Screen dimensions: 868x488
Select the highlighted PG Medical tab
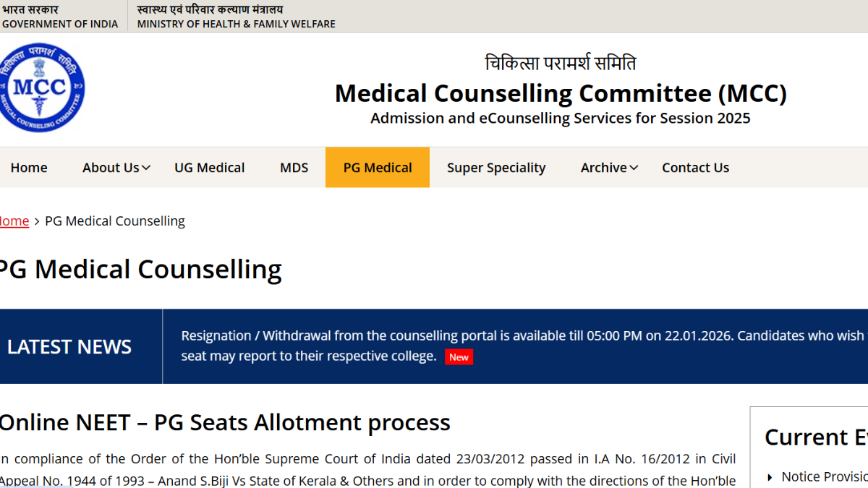click(x=378, y=168)
